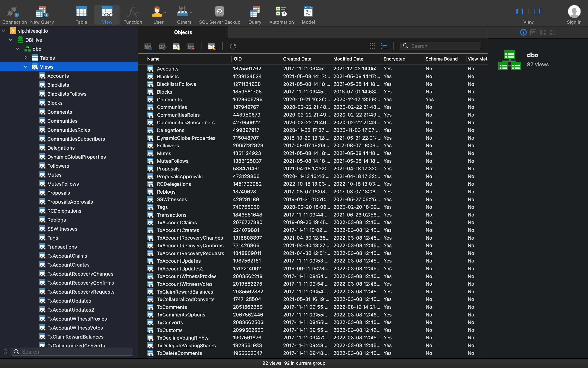The height and width of the screenshot is (368, 588).
Task: Open the Others dropdown arrow
Action: [x=191, y=13]
